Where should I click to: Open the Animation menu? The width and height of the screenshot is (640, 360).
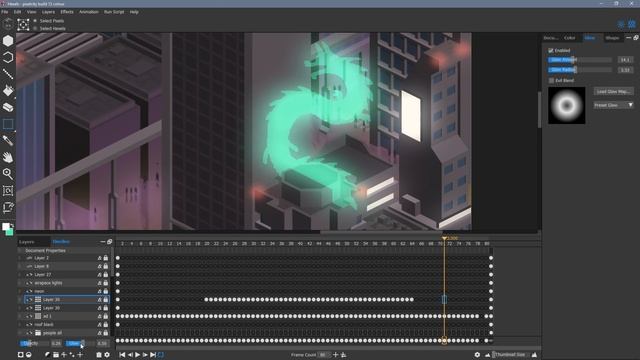tap(89, 12)
